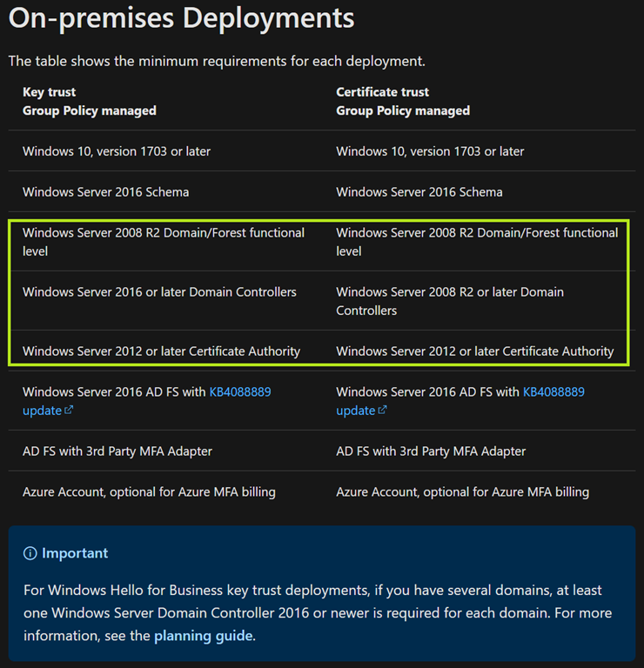Viewport: 644px width, 668px height.
Task: Click Windows Server 2016 Schema cell under Certificate trust
Action: [419, 192]
